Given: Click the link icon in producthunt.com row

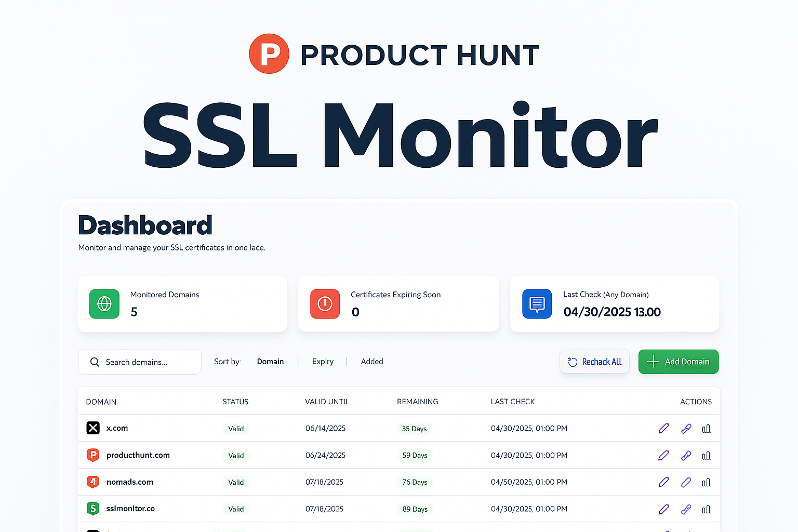Looking at the screenshot, I should point(686,456).
